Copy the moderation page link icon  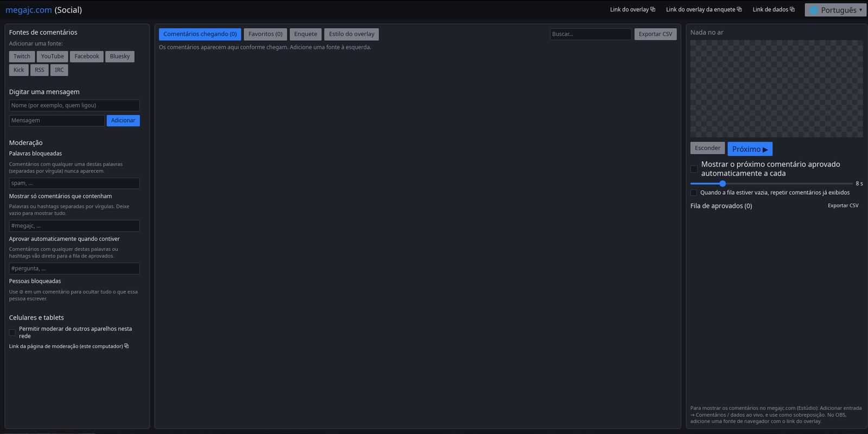point(126,346)
